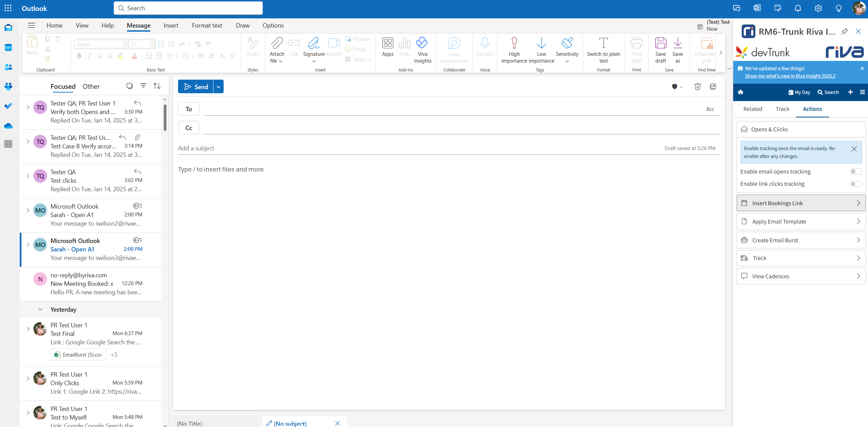Collapse the Yesterday message group

(40, 309)
